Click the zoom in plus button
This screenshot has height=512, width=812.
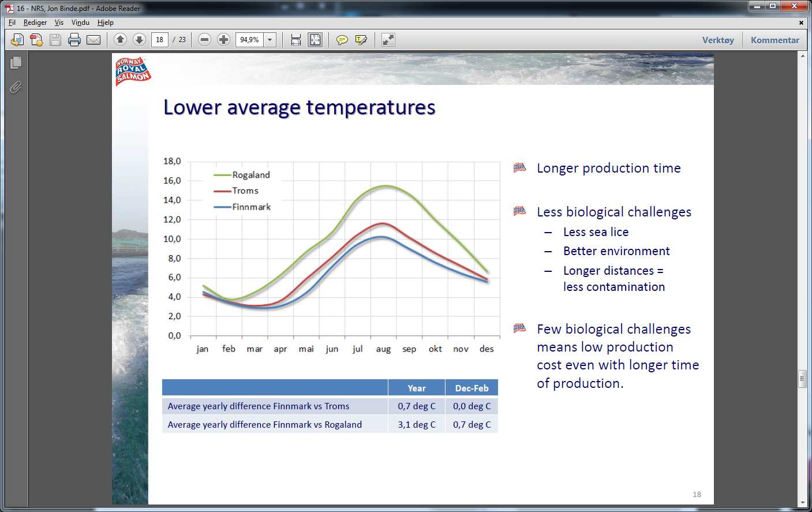point(223,39)
